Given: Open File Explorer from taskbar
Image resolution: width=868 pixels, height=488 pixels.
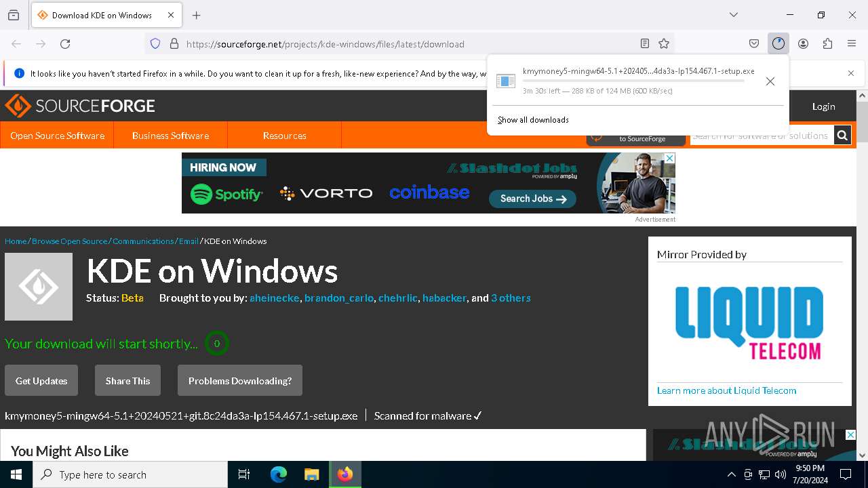Looking at the screenshot, I should click(x=311, y=474).
